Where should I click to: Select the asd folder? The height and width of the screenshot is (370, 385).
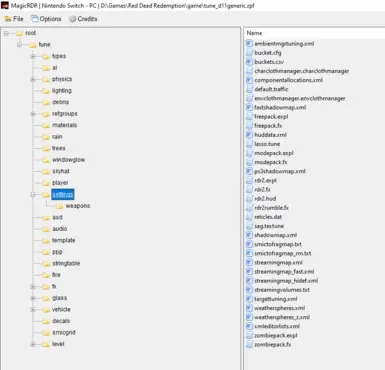[57, 217]
